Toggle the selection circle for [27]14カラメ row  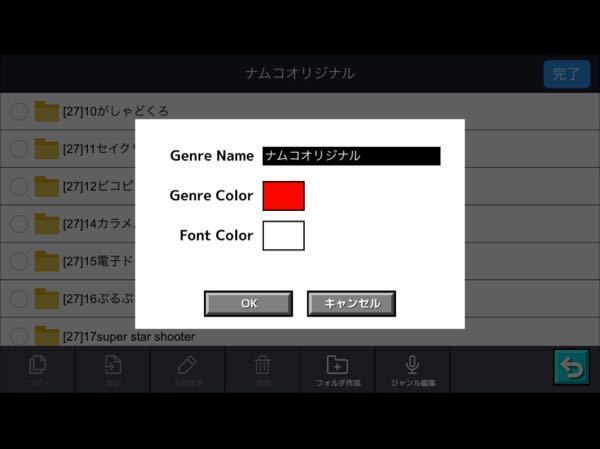[18, 224]
